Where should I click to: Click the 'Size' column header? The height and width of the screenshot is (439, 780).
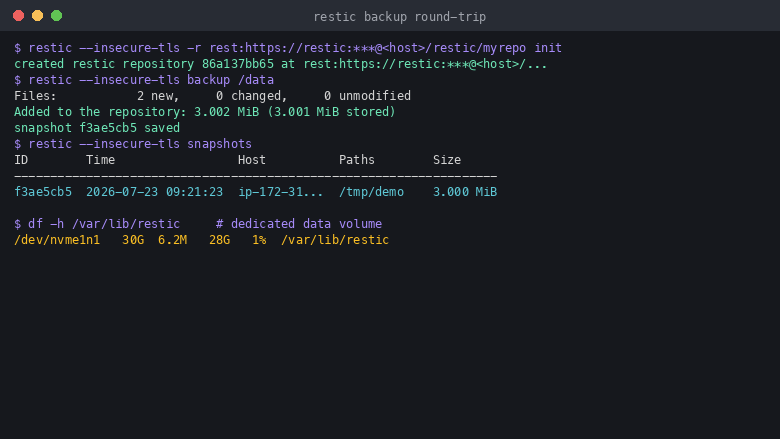[447, 160]
